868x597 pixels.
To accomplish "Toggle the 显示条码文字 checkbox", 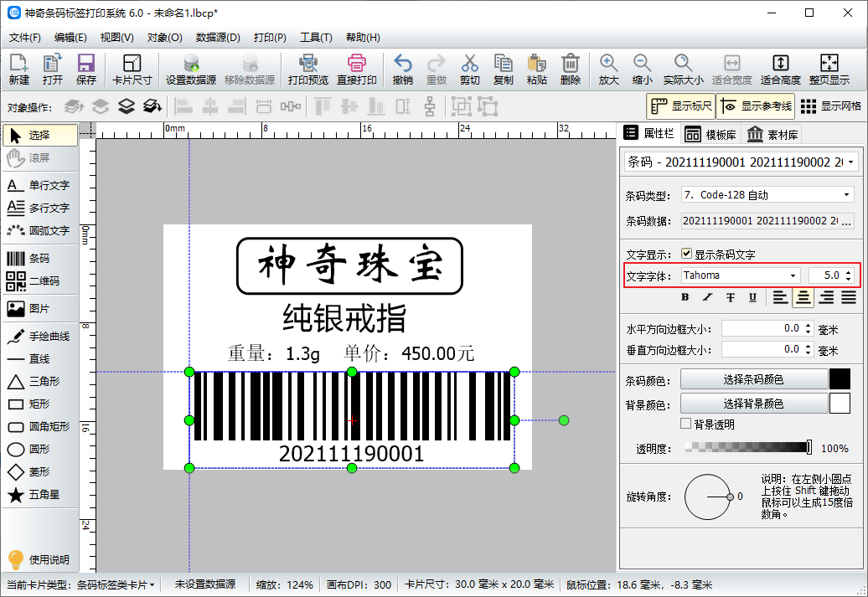I will tap(686, 254).
